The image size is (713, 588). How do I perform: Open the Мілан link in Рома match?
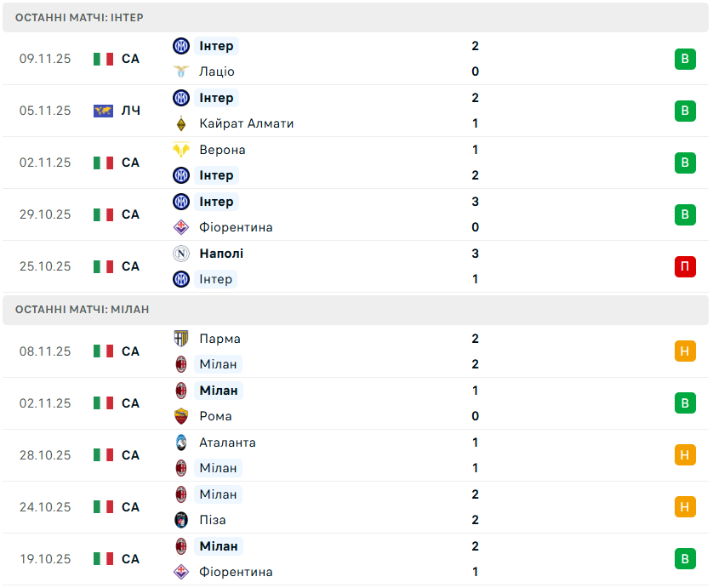point(219,391)
